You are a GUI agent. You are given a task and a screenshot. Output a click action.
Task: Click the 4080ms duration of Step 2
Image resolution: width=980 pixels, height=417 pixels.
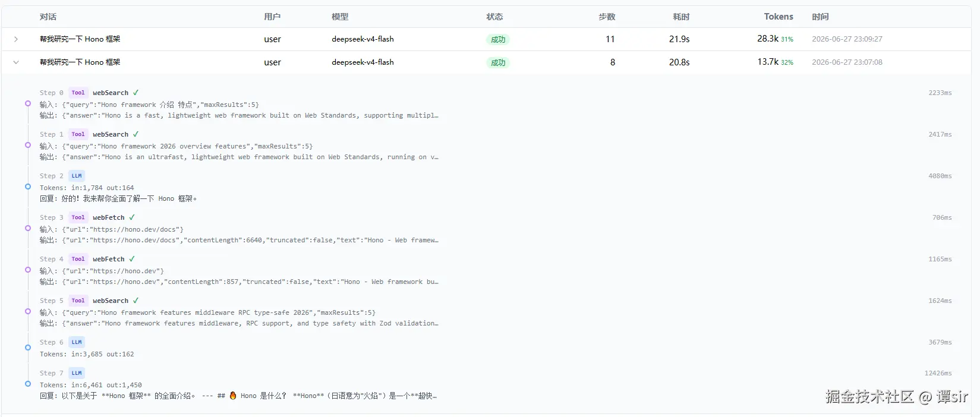coord(940,176)
